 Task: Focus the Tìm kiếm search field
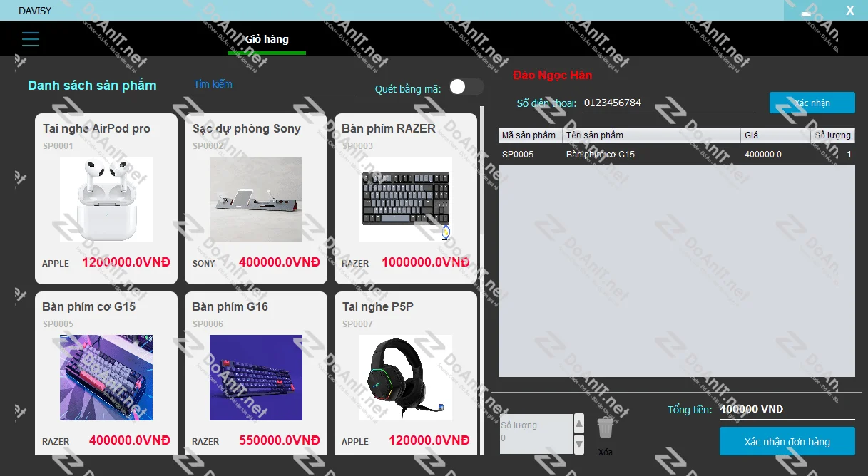[273, 84]
